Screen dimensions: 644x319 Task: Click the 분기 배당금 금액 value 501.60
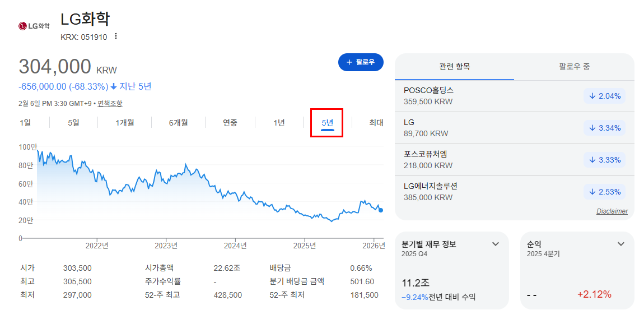tap(362, 281)
